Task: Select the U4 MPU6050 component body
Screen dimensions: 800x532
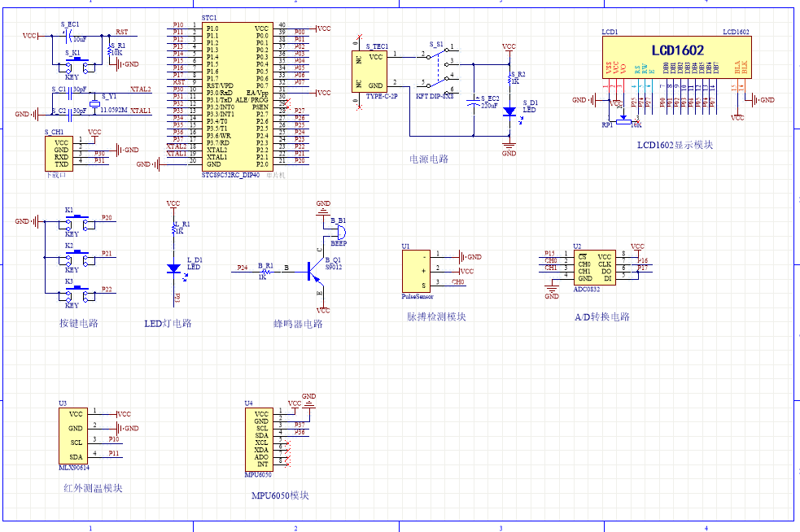Action: (x=258, y=438)
